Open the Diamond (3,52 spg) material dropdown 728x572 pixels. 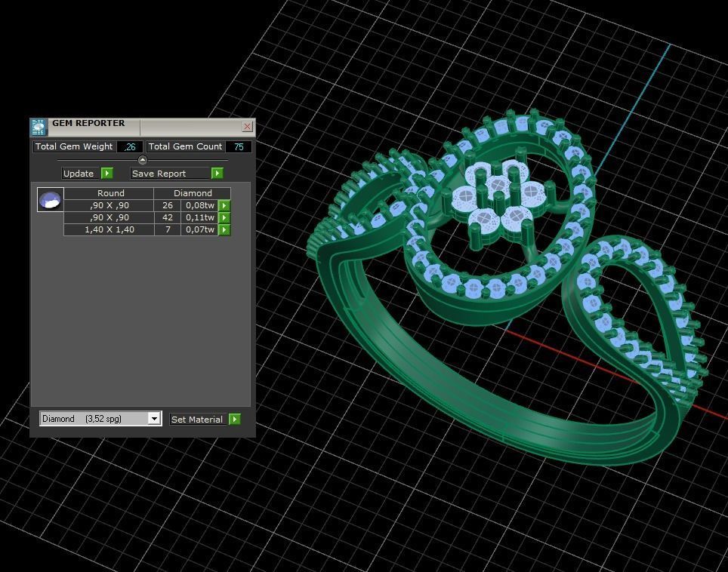pyautogui.click(x=155, y=419)
